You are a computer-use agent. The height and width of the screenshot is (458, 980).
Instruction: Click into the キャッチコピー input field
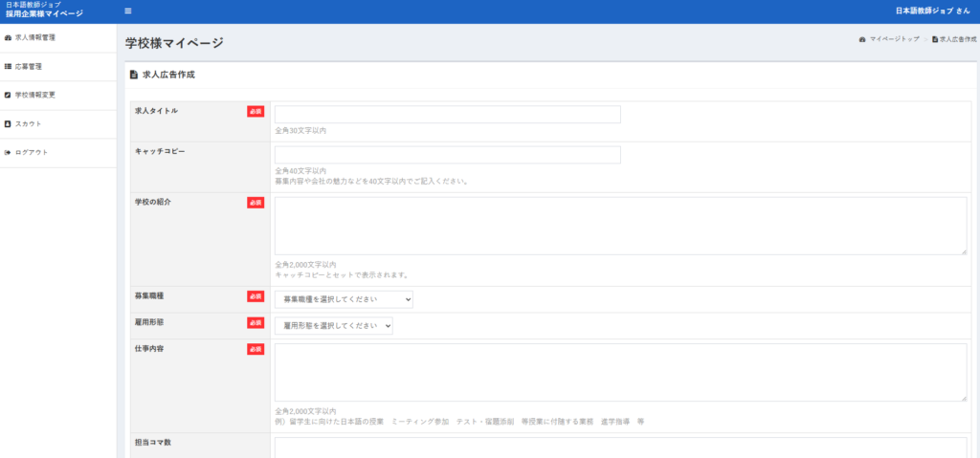pos(447,155)
